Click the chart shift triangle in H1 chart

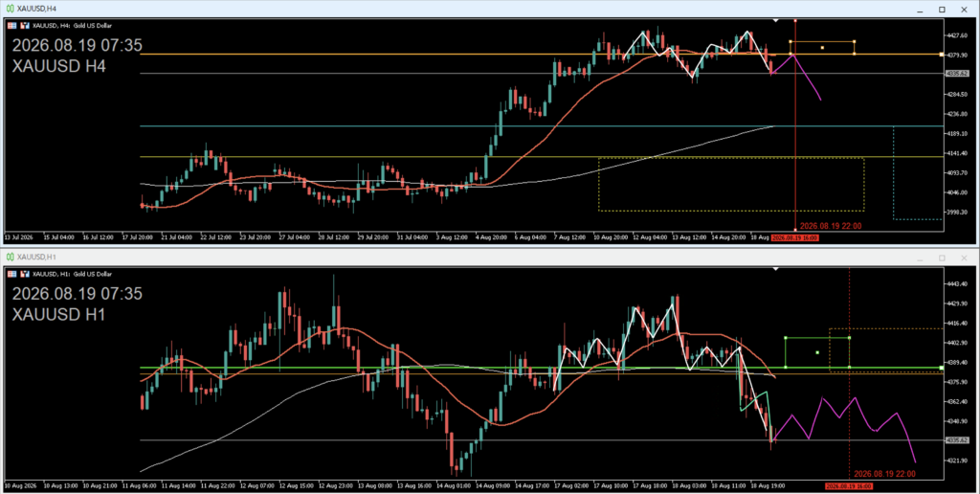[x=775, y=269]
